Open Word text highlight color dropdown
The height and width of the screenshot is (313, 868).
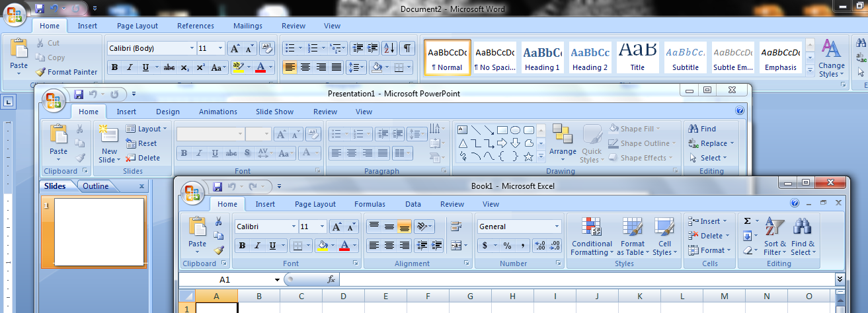pyautogui.click(x=248, y=67)
